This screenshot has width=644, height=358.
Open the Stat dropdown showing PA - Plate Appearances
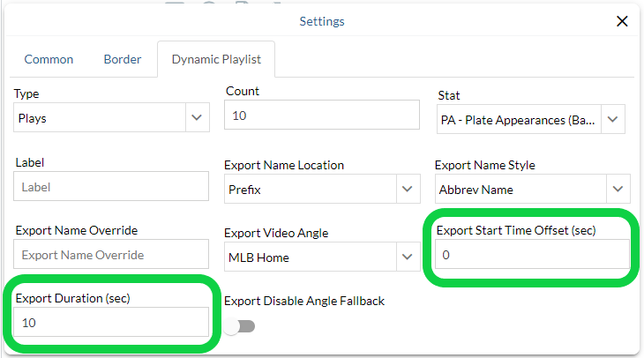[x=518, y=119]
